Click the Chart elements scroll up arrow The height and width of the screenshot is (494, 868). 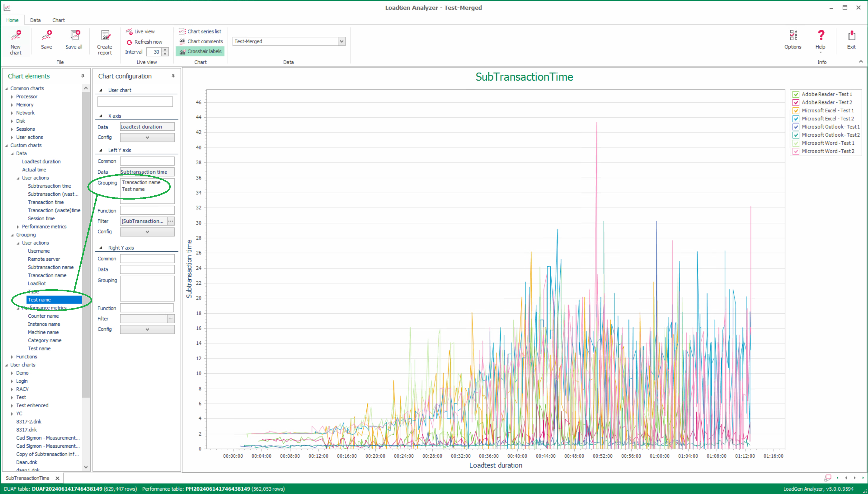click(x=86, y=88)
